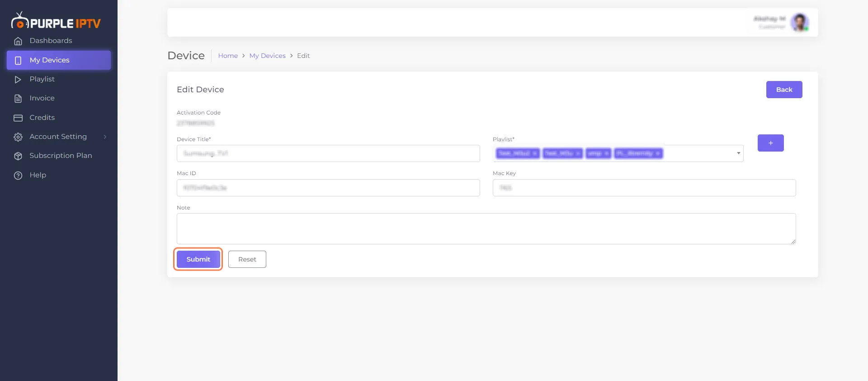Screen dimensions: 868x381
Task: Remove the fourth playlist tag
Action: [658, 153]
